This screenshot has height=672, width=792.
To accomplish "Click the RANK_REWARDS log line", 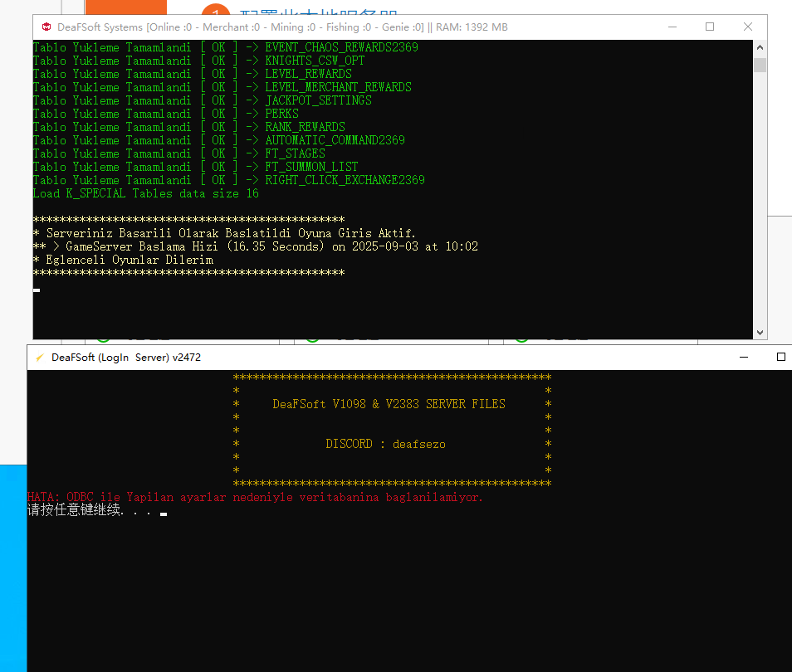I will click(189, 127).
